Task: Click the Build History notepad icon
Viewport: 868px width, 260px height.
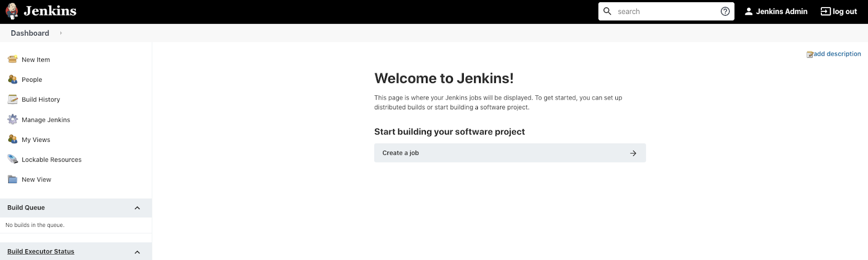Action: [12, 99]
